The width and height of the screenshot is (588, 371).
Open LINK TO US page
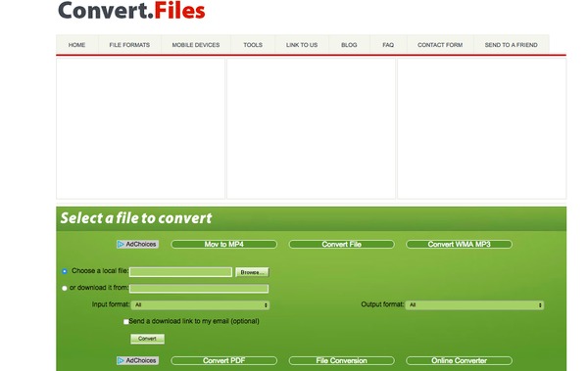302,45
